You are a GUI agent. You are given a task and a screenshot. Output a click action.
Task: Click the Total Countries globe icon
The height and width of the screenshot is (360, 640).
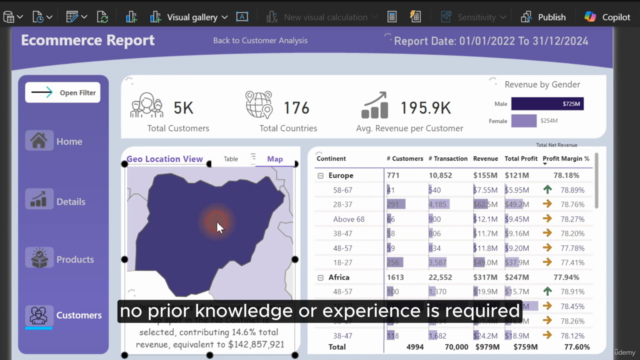[x=259, y=105]
